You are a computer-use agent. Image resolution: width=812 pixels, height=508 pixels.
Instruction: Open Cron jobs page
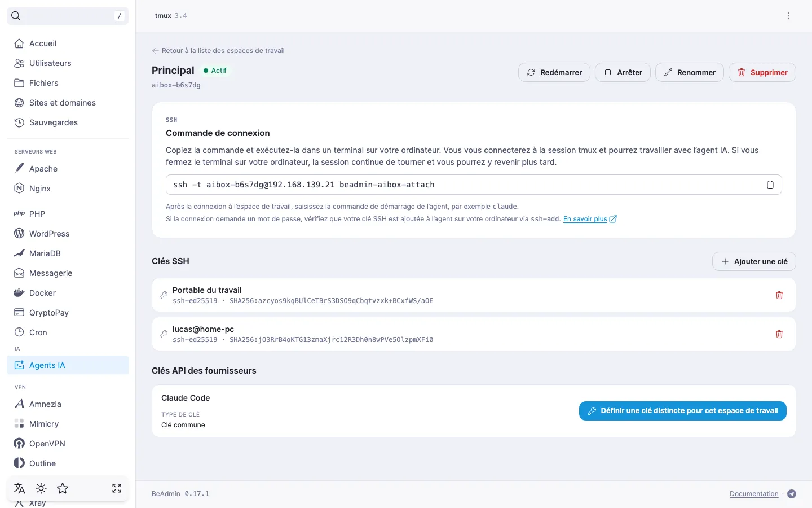coord(68,332)
